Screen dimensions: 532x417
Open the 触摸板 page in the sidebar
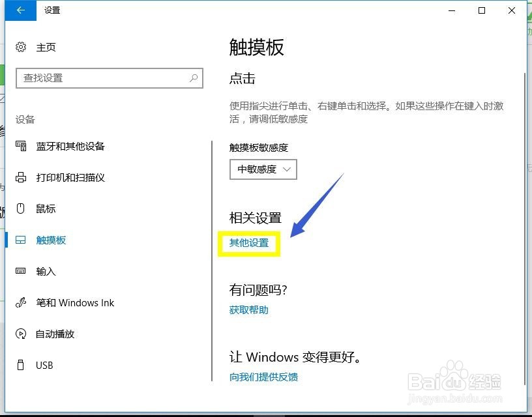[51, 240]
